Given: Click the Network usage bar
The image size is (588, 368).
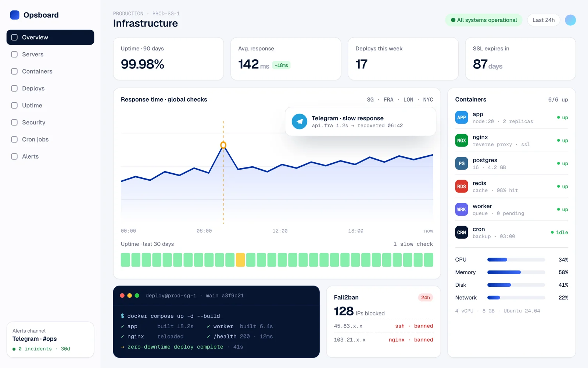Looking at the screenshot, I should point(516,297).
